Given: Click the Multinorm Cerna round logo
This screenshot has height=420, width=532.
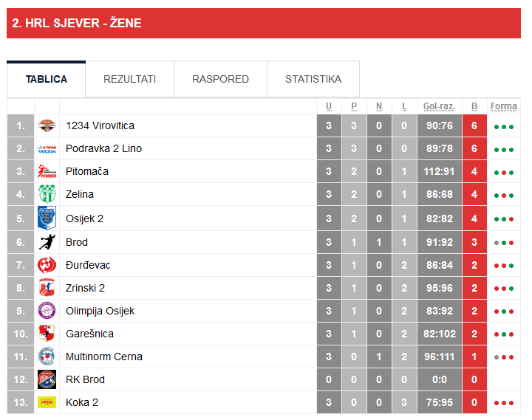Looking at the screenshot, I should click(x=47, y=357).
